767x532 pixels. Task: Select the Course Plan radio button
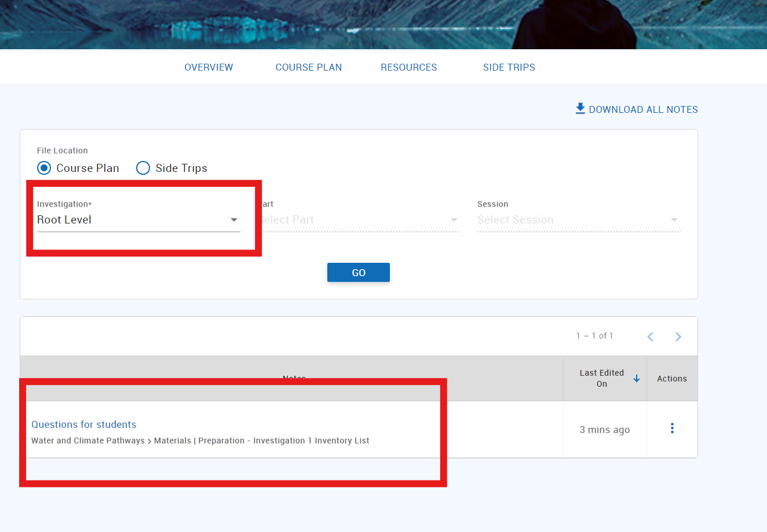pos(44,168)
